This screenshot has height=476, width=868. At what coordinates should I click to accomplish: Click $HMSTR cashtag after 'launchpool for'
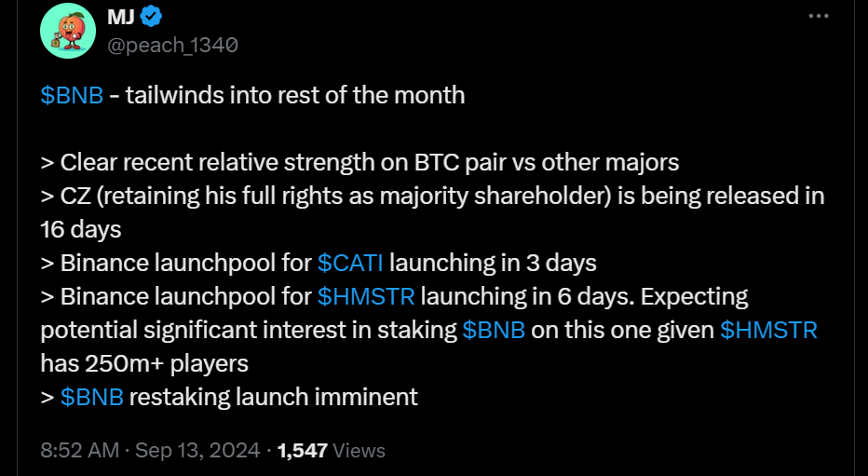(366, 296)
